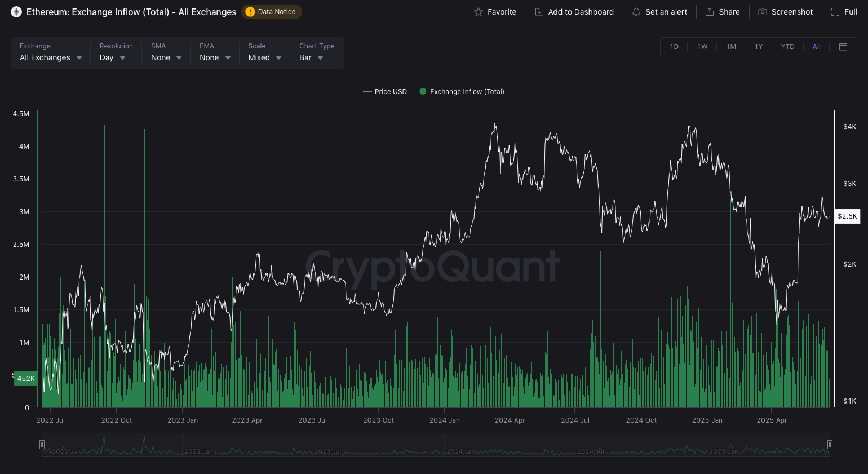This screenshot has height=474, width=868.
Task: Click the $2.5K current price label
Action: pos(847,216)
